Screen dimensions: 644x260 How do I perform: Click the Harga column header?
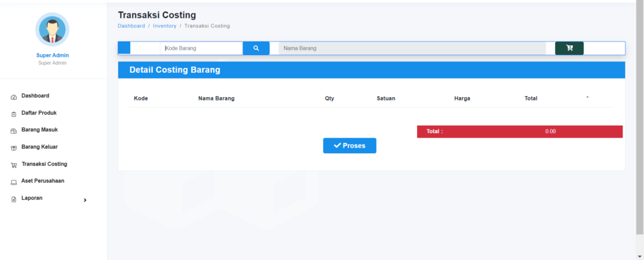coord(462,99)
